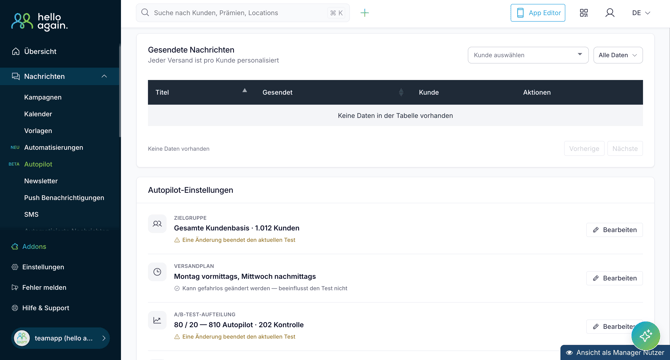The width and height of the screenshot is (670, 360).
Task: Sort table by Gesendet column arrows
Action: click(x=401, y=92)
